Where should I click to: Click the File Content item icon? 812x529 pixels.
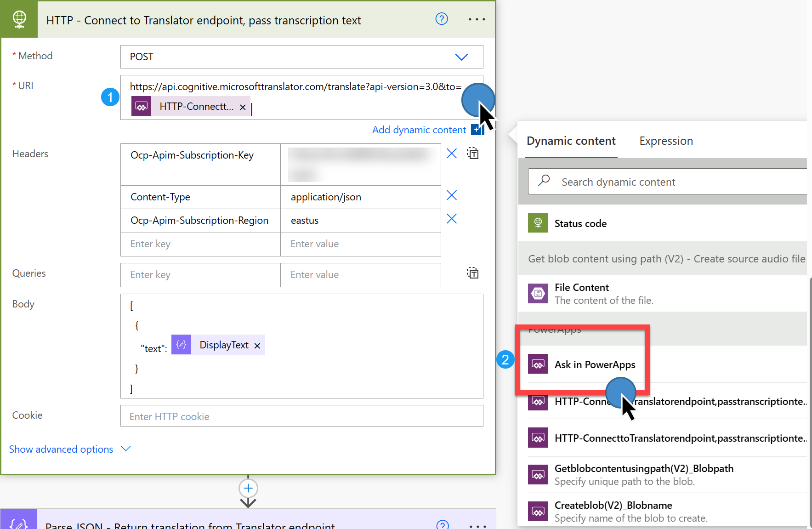pyautogui.click(x=538, y=293)
